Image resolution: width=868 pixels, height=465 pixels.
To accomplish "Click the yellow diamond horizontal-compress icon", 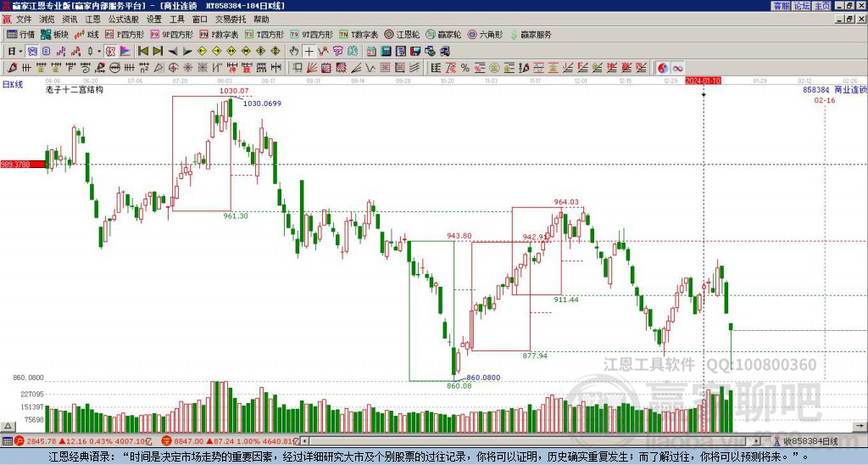I will tap(246, 51).
